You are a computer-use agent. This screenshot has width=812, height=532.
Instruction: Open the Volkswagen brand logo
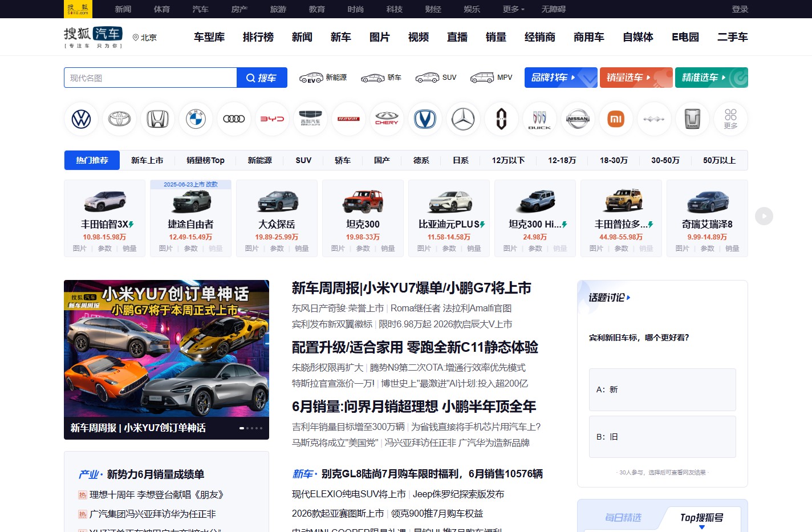82,119
